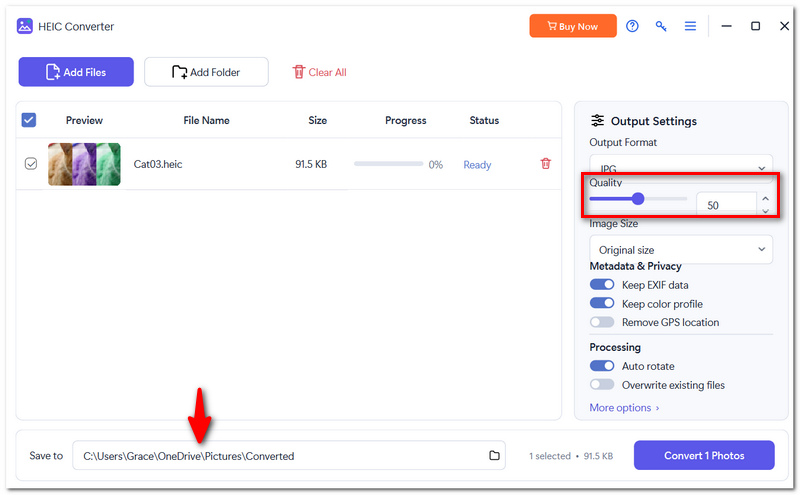Click the Buy Now button
Viewport: 800px width, 495px height.
pos(572,26)
